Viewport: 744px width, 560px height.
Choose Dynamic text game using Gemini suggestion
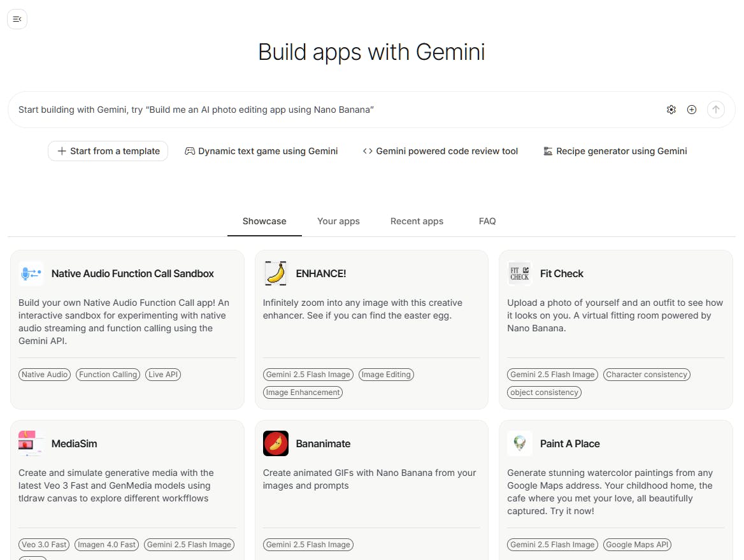[x=261, y=151]
